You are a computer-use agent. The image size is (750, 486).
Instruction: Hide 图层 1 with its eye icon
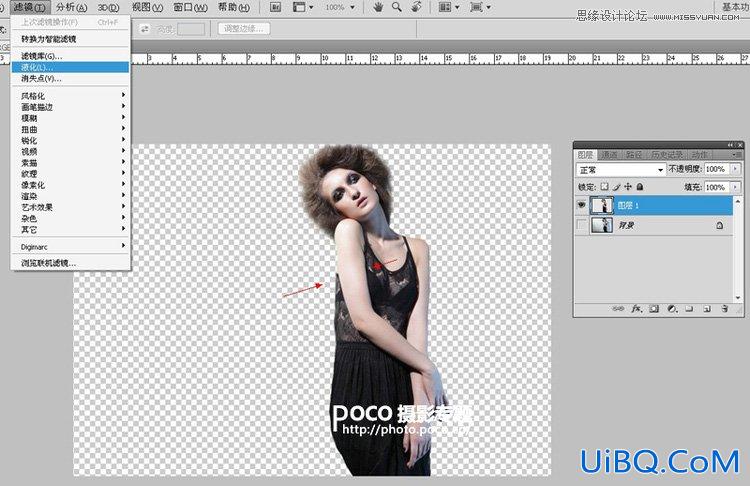tap(581, 205)
